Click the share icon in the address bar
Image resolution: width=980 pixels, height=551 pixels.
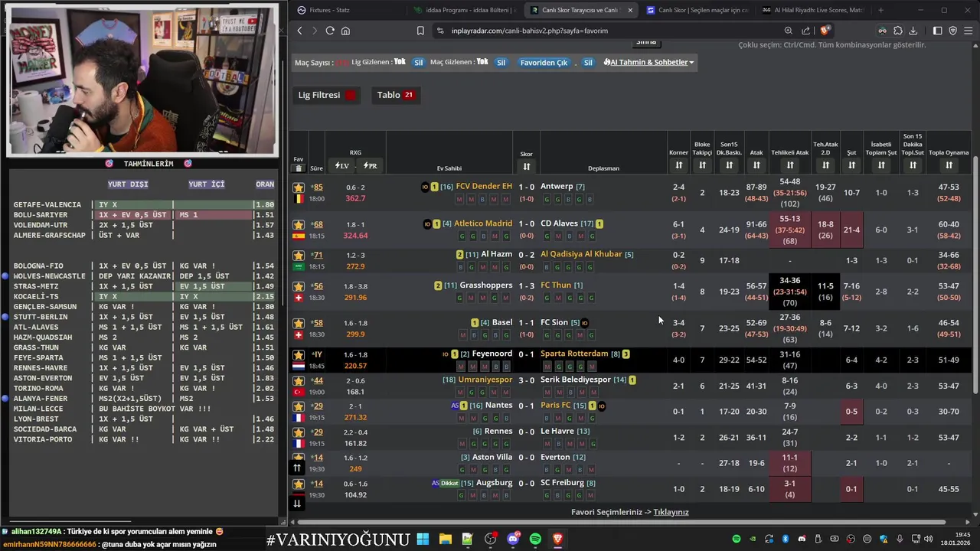806,31
